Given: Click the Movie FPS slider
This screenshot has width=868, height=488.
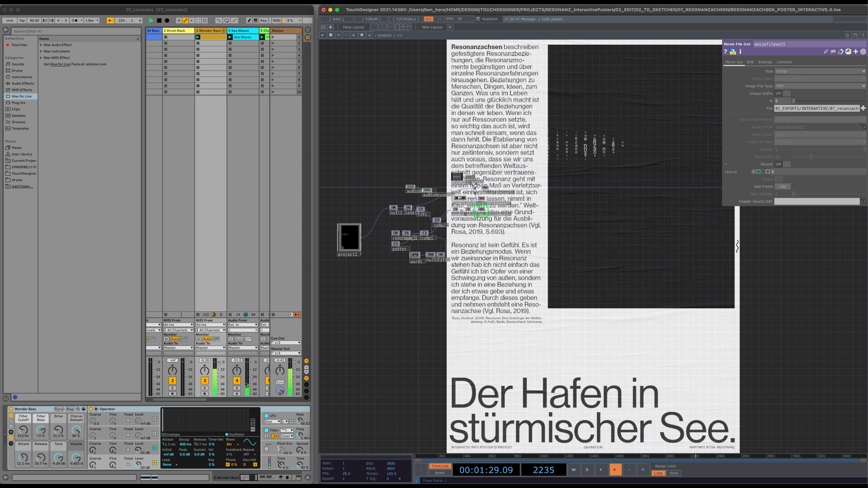Looking at the screenshot, I should click(810, 157).
